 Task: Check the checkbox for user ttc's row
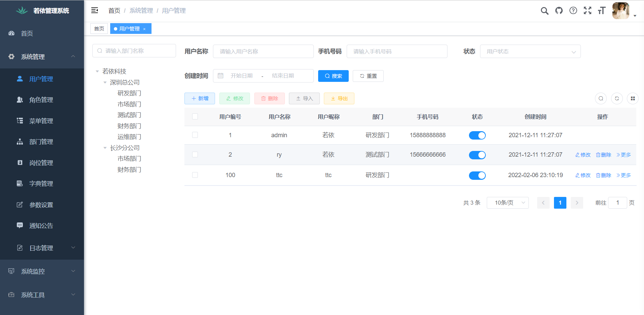[x=195, y=175]
